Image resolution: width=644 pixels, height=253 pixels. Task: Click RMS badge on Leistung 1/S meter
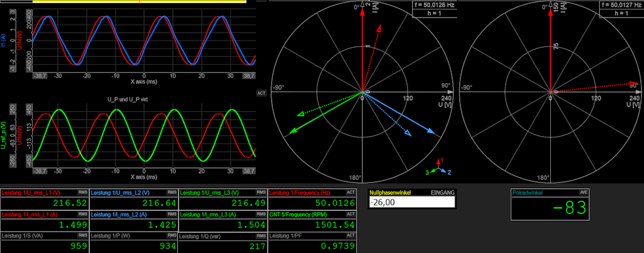[x=82, y=236]
